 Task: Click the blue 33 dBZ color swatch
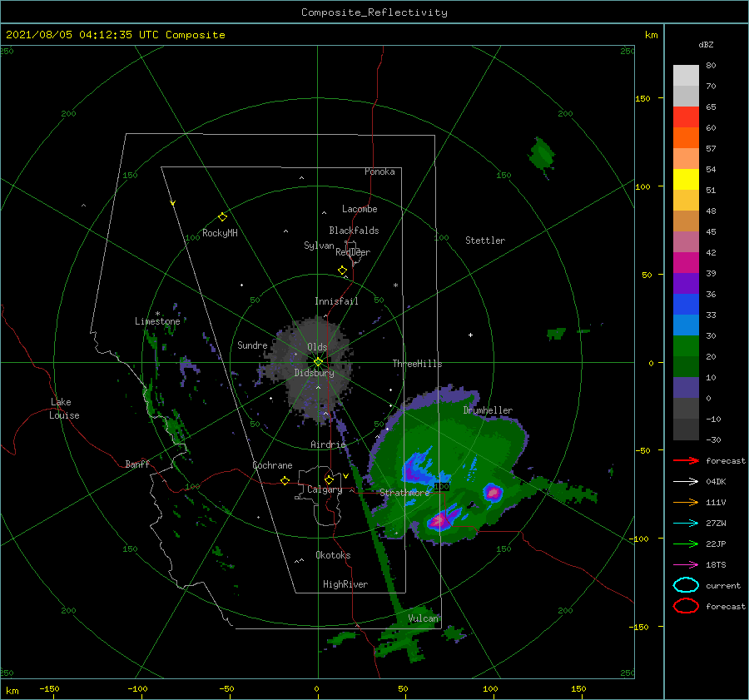[x=686, y=305]
